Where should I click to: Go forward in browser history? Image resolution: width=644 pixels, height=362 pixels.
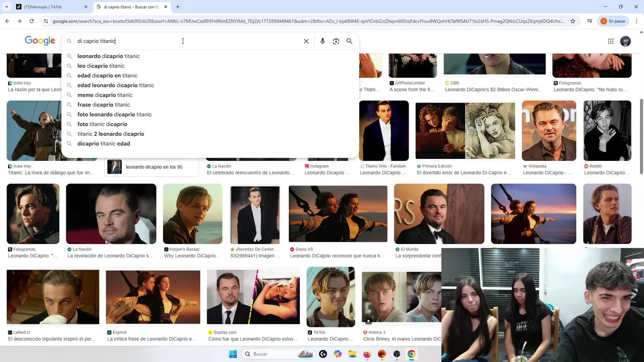[x=19, y=21]
